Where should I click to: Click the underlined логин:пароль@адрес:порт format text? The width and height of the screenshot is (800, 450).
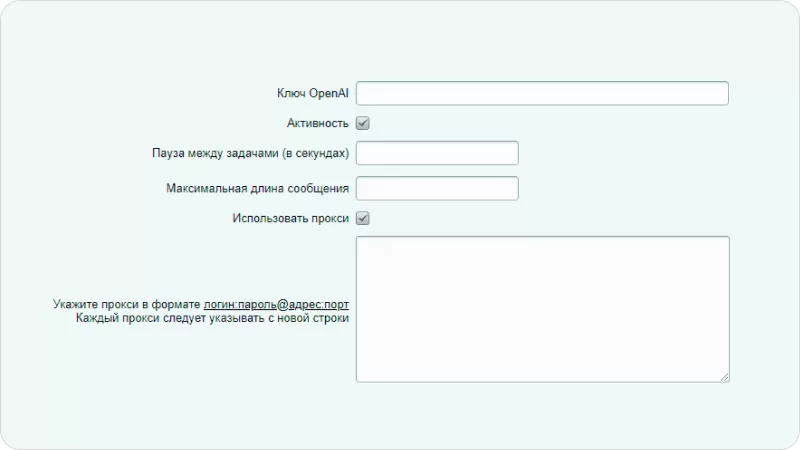(276, 304)
